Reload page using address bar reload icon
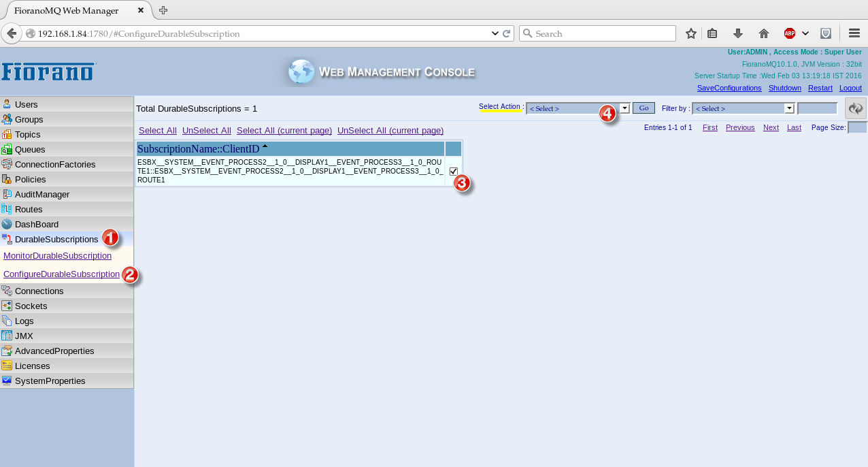This screenshot has height=467, width=868. pyautogui.click(x=507, y=33)
